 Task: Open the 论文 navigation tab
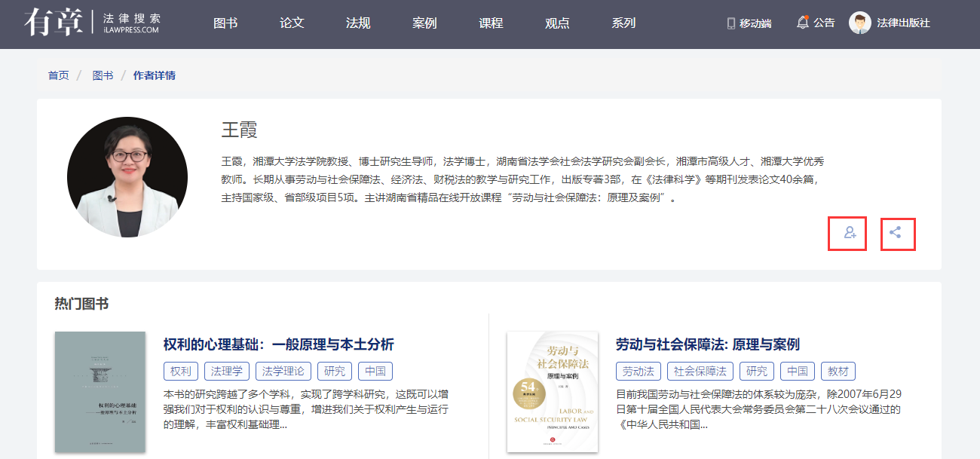click(x=292, y=23)
